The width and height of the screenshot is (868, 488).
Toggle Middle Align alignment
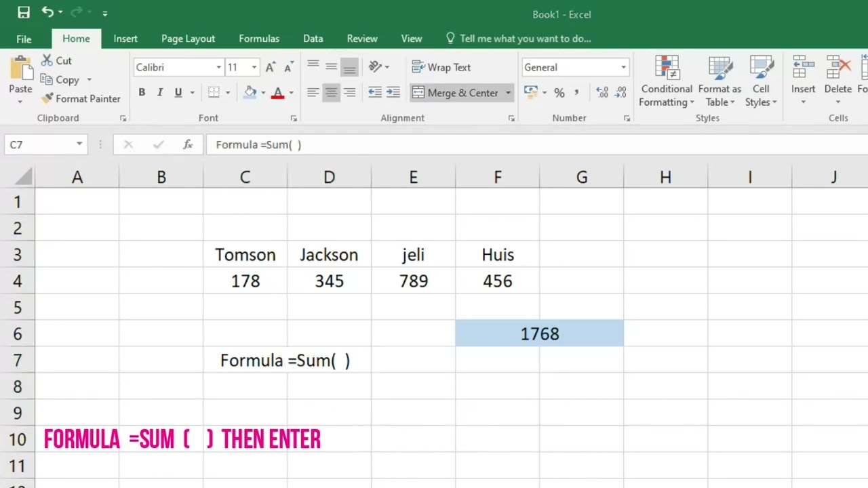331,66
